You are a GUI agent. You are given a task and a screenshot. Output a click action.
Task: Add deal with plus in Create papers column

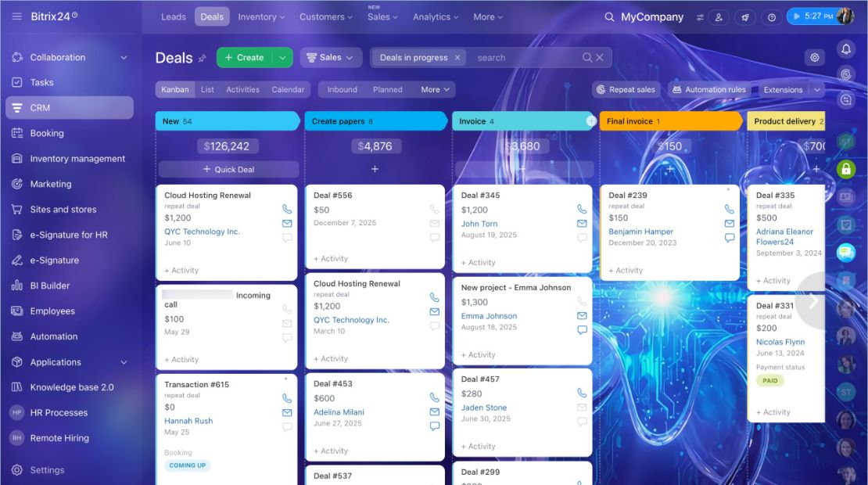(375, 169)
